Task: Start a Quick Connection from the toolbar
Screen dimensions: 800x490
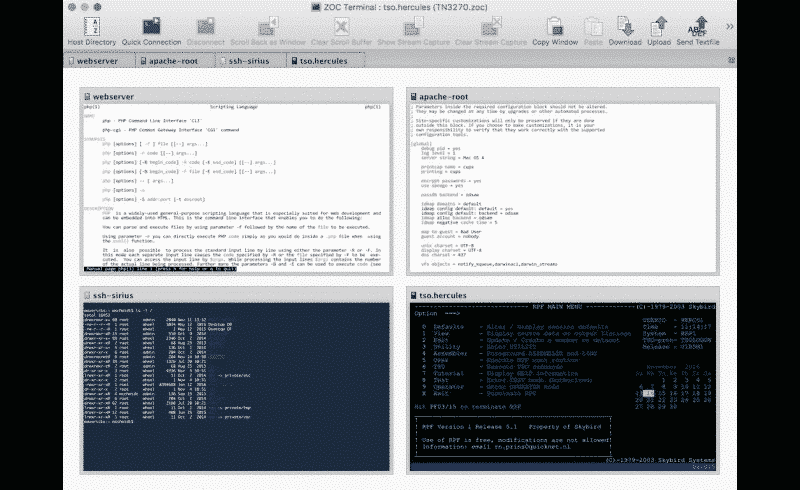Action: [x=151, y=31]
